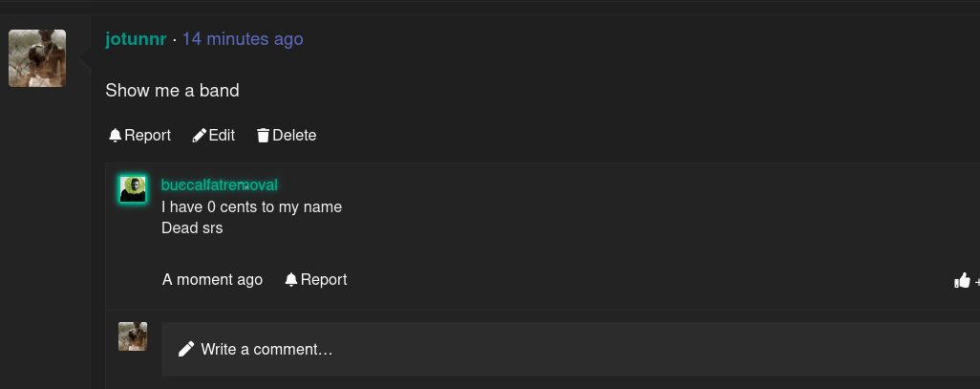This screenshot has height=389, width=980.
Task: Report jotunnr's post using Report label
Action: [x=147, y=135]
